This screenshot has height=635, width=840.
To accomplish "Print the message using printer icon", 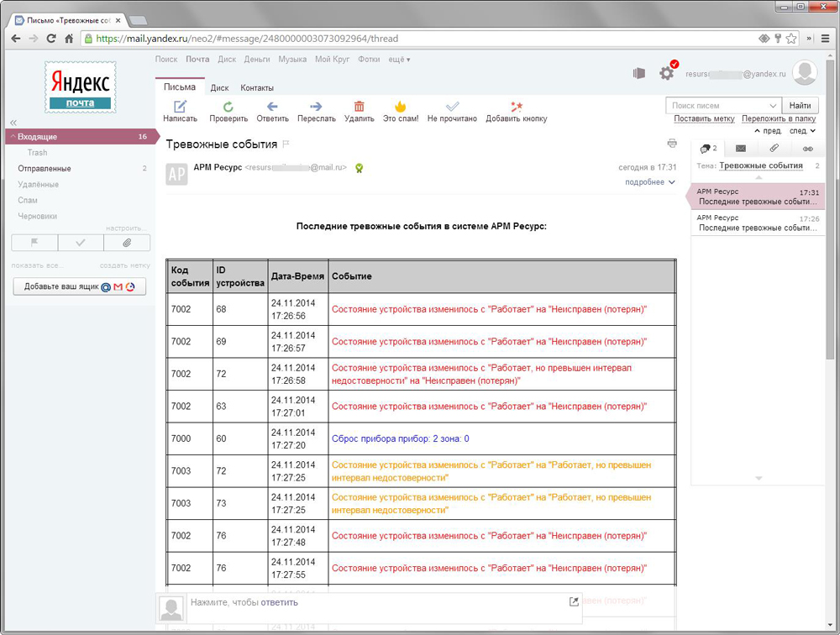I will pyautogui.click(x=671, y=144).
